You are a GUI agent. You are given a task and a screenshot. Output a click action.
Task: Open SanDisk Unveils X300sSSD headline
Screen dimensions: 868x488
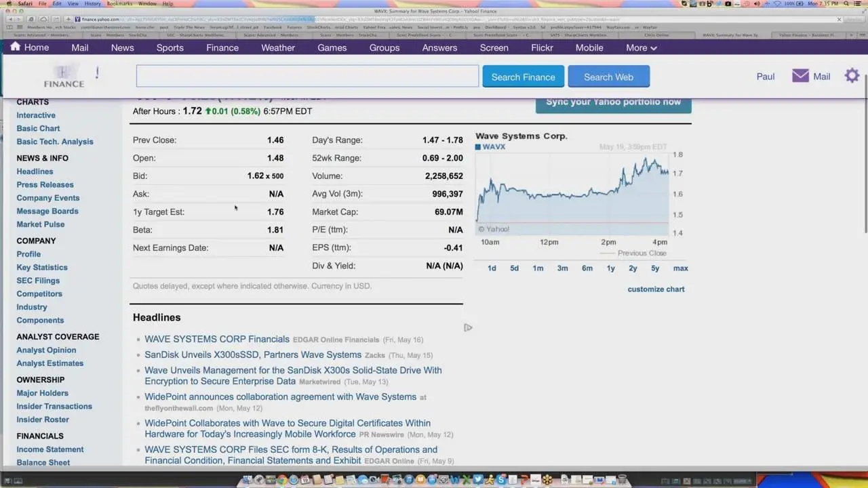pyautogui.click(x=253, y=354)
